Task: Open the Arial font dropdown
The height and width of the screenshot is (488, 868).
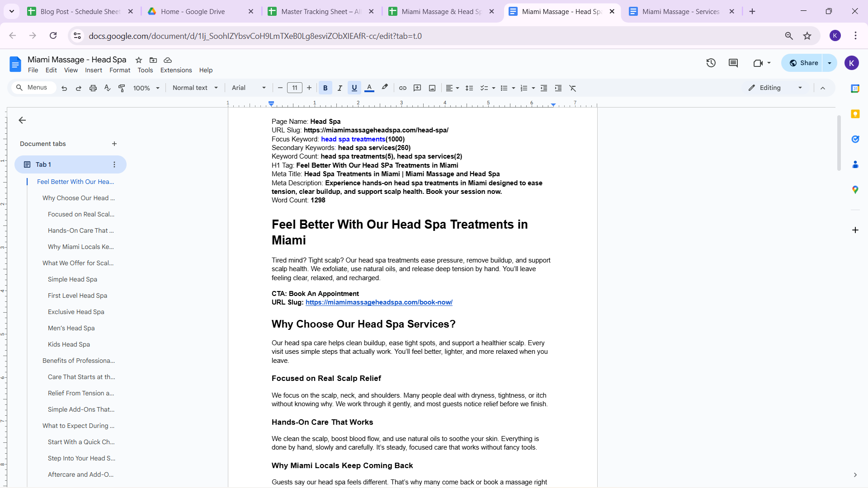Action: click(x=249, y=88)
